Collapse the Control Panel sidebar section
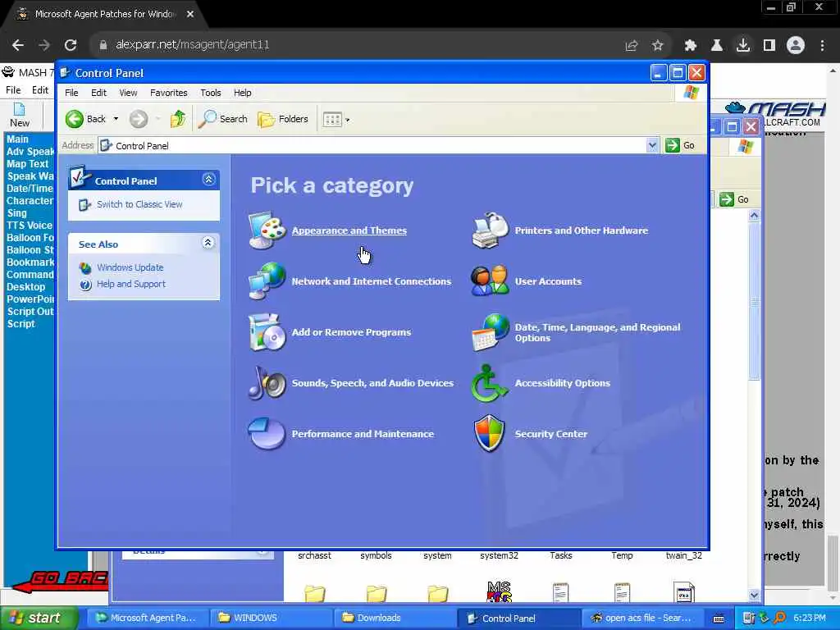The height and width of the screenshot is (630, 840). (208, 180)
